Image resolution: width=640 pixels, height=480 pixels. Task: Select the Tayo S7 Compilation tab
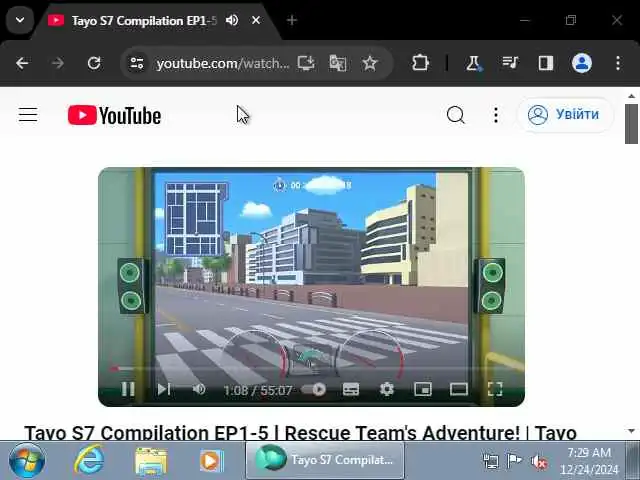(x=144, y=20)
